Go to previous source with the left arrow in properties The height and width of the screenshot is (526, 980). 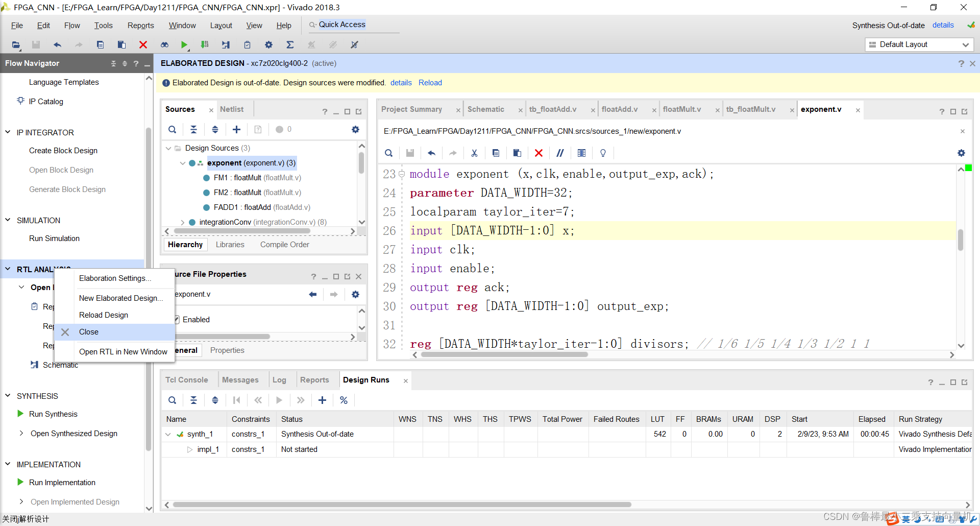pyautogui.click(x=312, y=295)
